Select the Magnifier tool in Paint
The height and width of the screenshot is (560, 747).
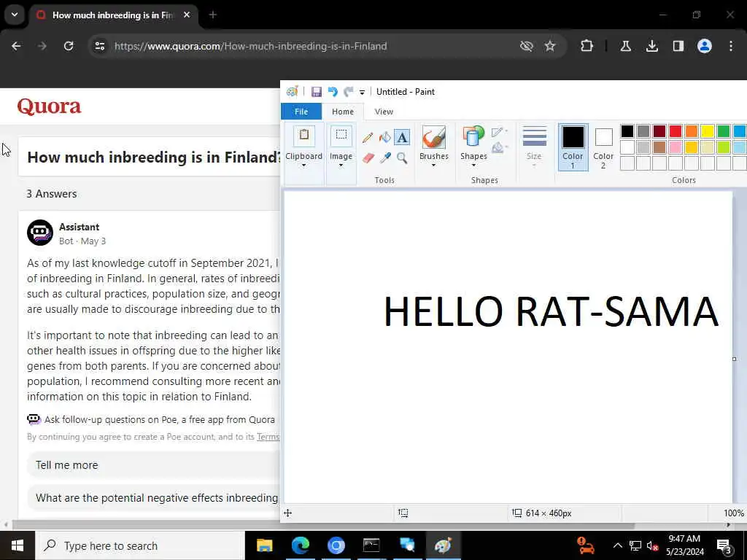pos(402,157)
